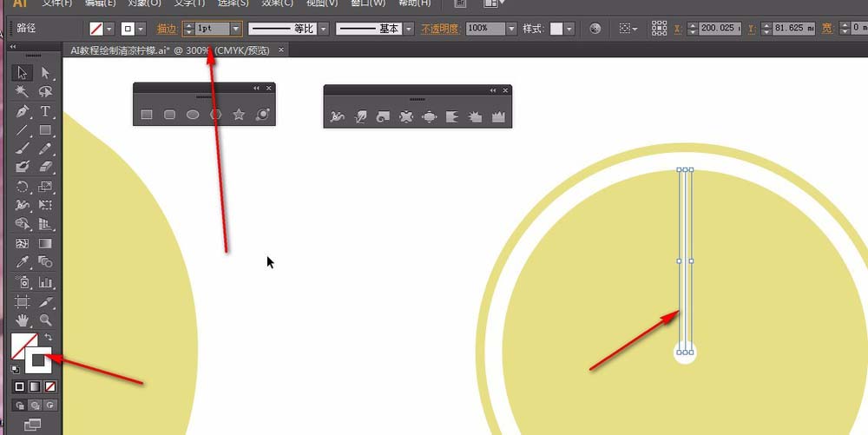Image resolution: width=868 pixels, height=435 pixels.
Task: Select the Lasso tool
Action: click(x=45, y=92)
